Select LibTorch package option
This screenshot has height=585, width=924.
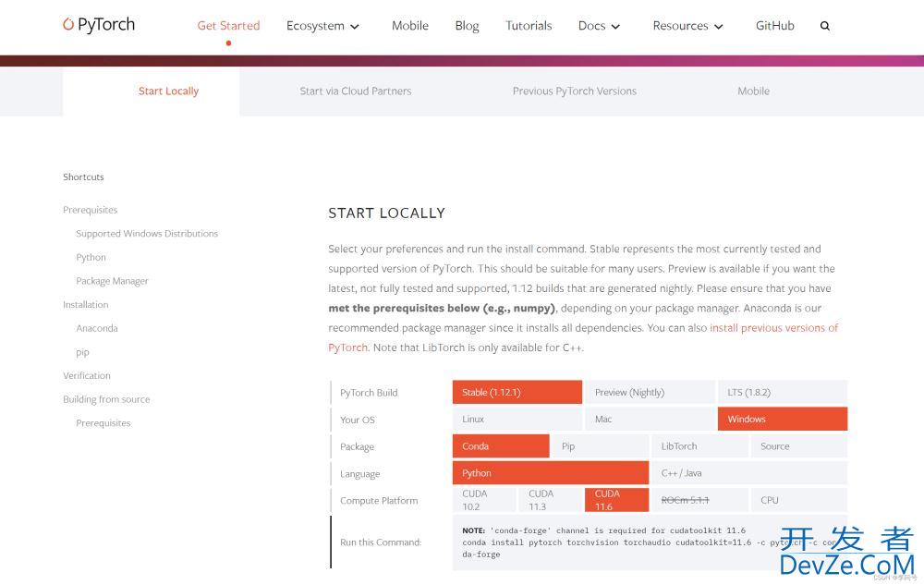tap(700, 446)
